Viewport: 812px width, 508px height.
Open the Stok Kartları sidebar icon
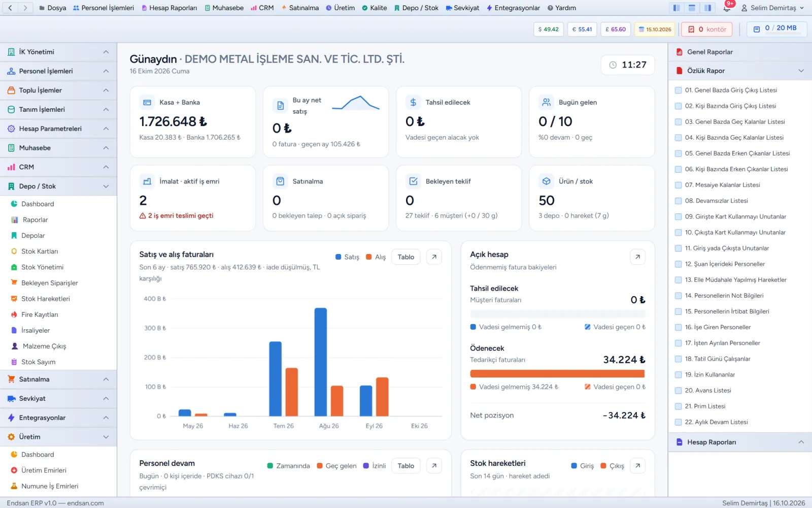point(14,251)
